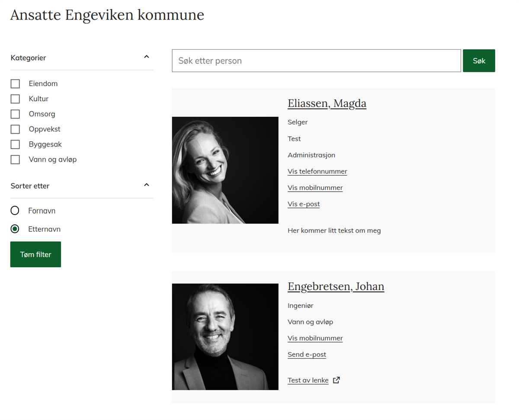Viewport: 519px width, 420px height.
Task: Click Send e-post for Johan
Action: click(307, 354)
